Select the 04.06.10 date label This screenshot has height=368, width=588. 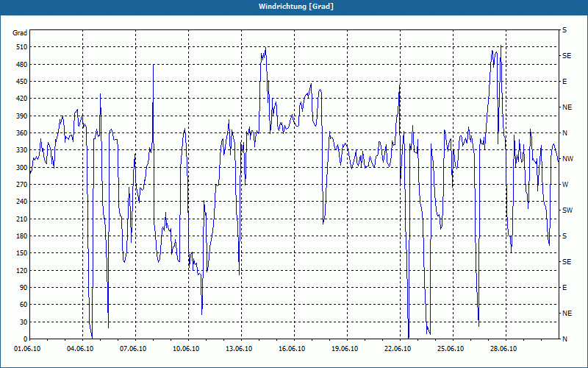coord(80,349)
